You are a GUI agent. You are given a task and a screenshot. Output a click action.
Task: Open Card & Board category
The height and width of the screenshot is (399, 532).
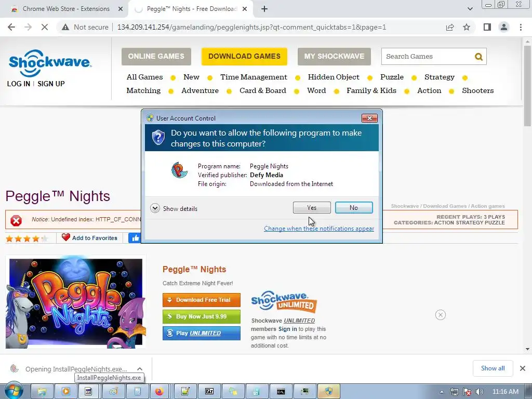(262, 90)
